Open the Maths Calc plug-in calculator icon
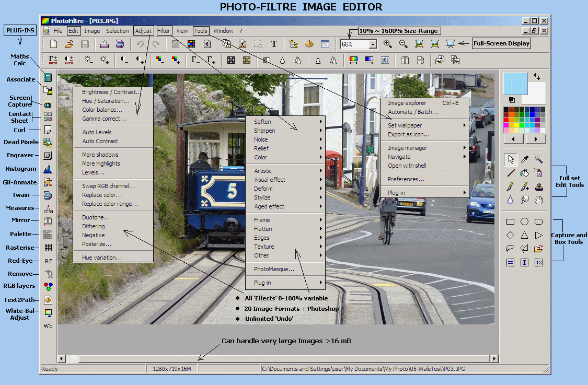The image size is (588, 385). (x=48, y=78)
